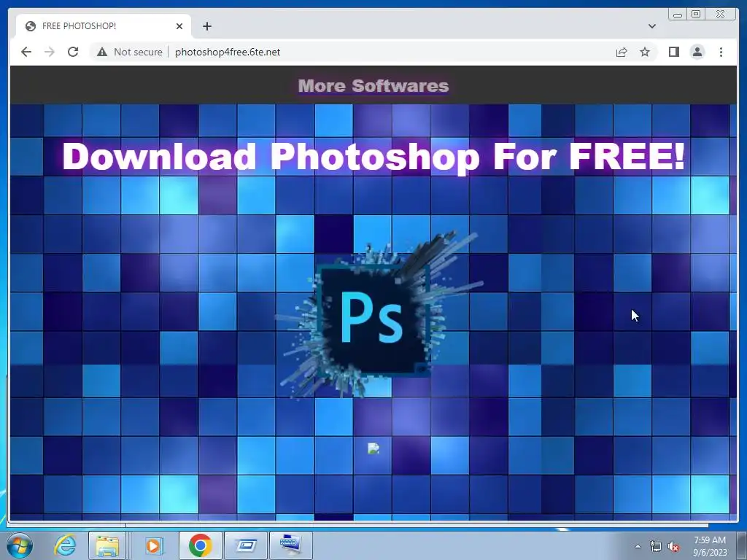Reload the page with the refresh icon
The height and width of the screenshot is (560, 747).
[73, 52]
